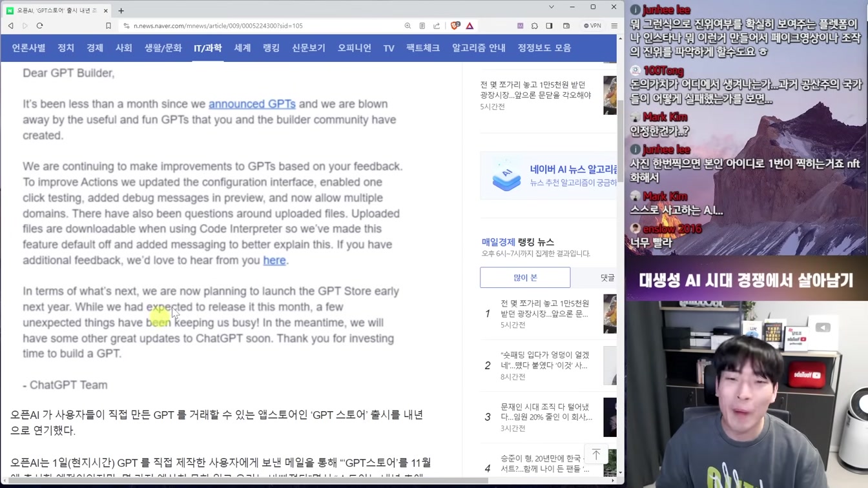Reload the current Naver news page
The image size is (868, 488).
[39, 26]
